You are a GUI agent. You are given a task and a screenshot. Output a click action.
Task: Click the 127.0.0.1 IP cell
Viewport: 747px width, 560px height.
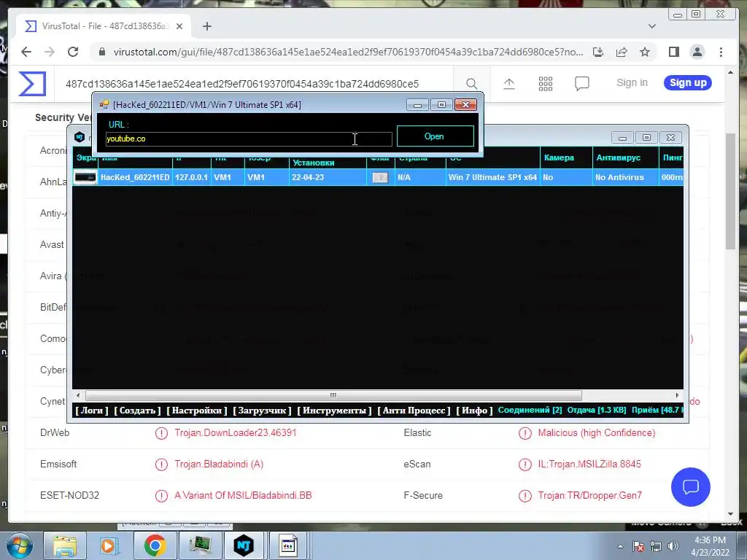coord(192,177)
